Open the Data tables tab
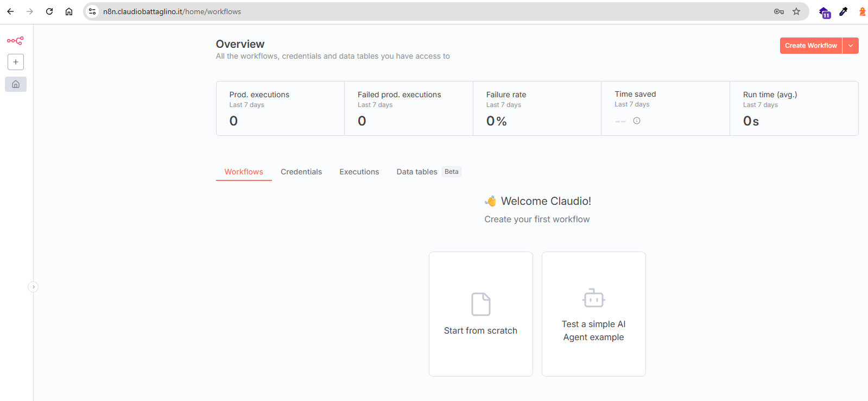 (x=417, y=172)
